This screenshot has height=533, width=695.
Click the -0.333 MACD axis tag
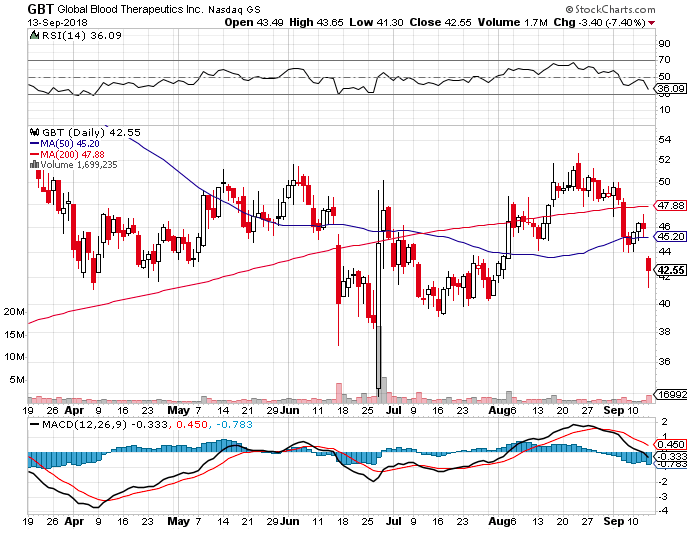671,456
